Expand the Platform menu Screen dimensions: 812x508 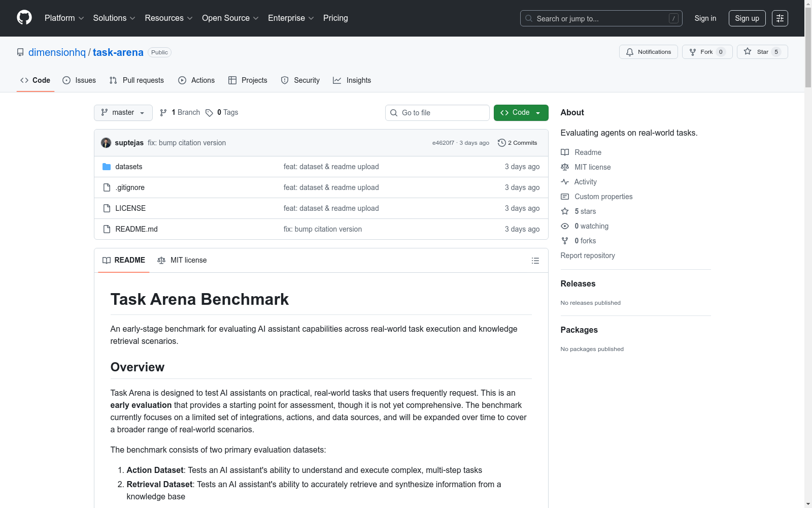pos(64,18)
